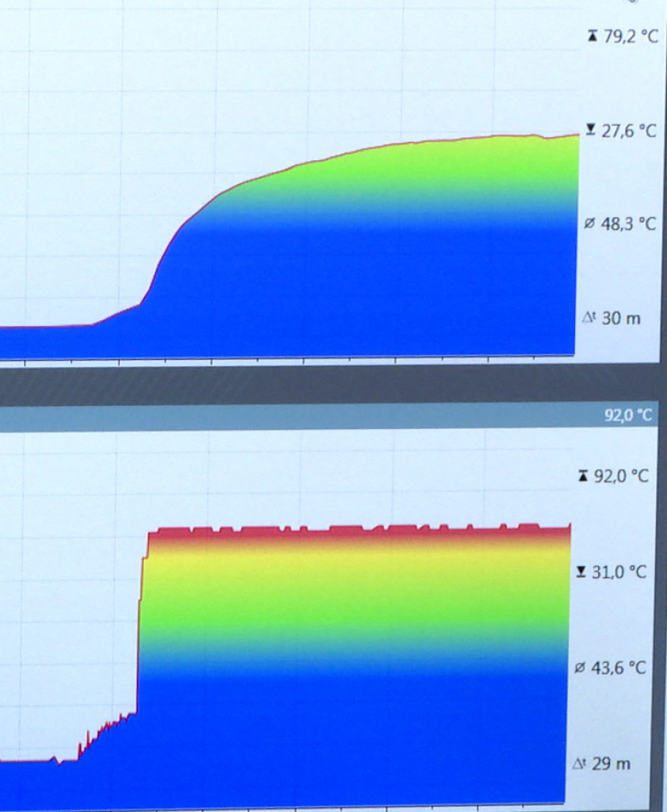Click the 48,3 °C average temperature value
667x812 pixels.
[x=628, y=224]
